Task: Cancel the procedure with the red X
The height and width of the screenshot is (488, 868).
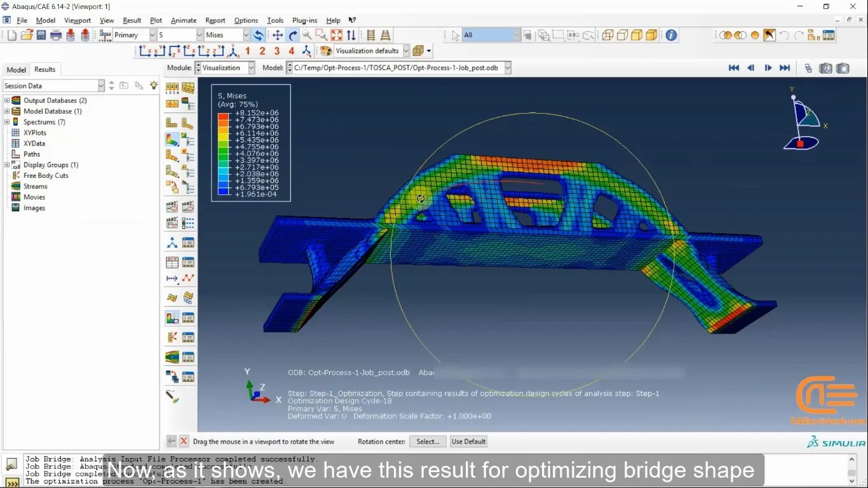Action: [184, 441]
